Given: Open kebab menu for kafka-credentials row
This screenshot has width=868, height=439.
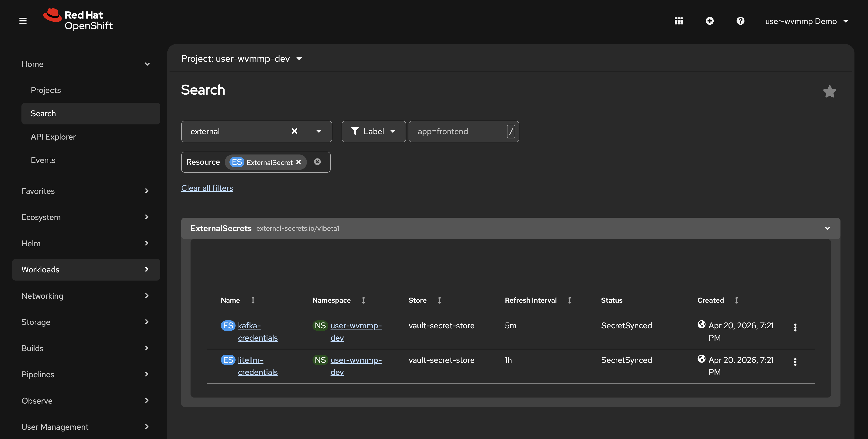Looking at the screenshot, I should tap(795, 327).
